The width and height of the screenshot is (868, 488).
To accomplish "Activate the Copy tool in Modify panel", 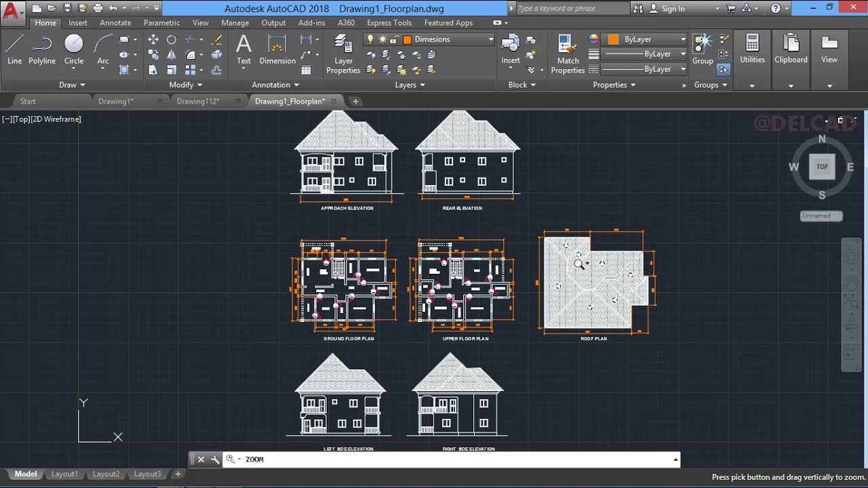I will (x=153, y=55).
